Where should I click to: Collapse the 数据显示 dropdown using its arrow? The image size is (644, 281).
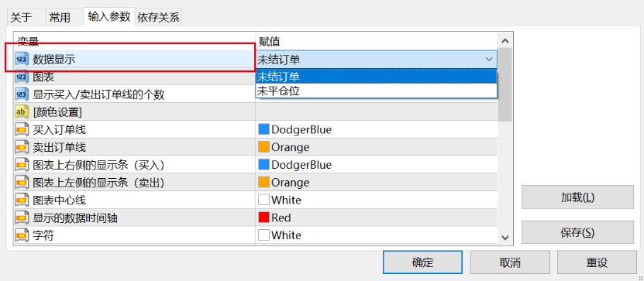(x=489, y=60)
